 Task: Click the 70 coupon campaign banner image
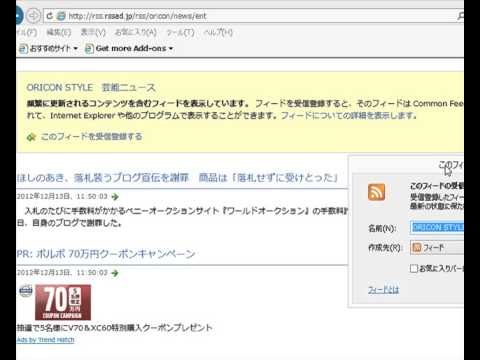[x=63, y=302]
